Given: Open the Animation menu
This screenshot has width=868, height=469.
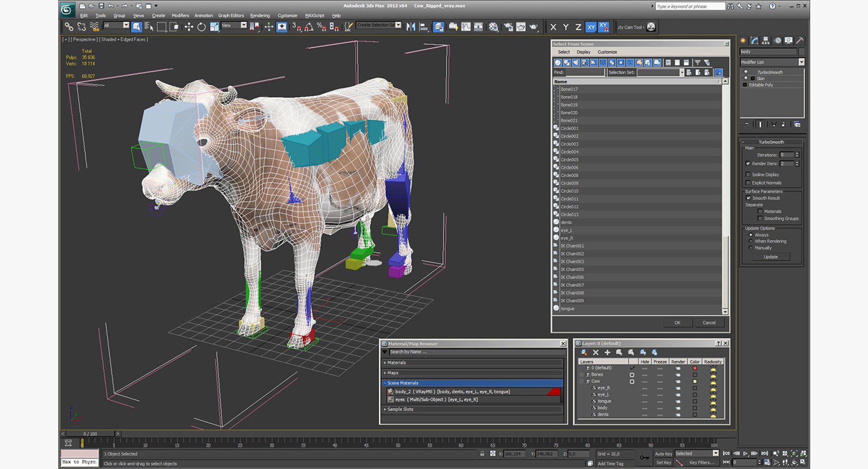Looking at the screenshot, I should pos(203,15).
